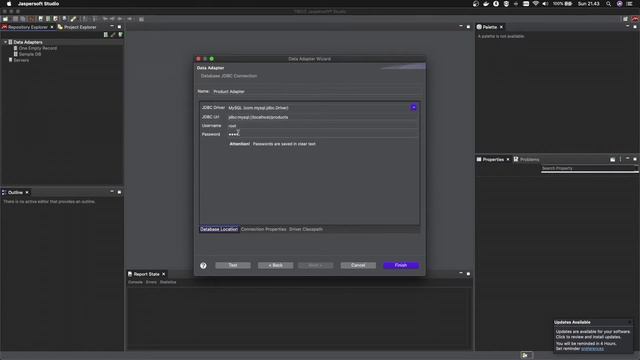Close the Report State tab
This screenshot has height=360, width=640.
tap(164, 274)
